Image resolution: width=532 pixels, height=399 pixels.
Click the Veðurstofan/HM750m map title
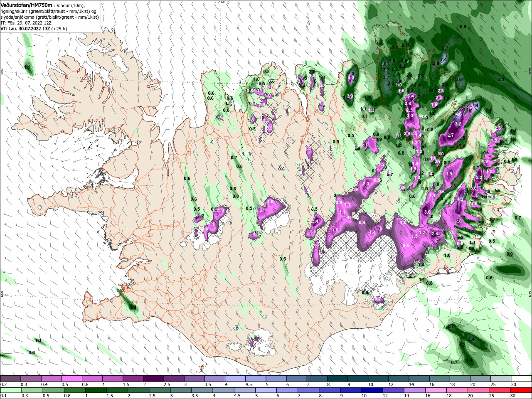click(x=26, y=5)
